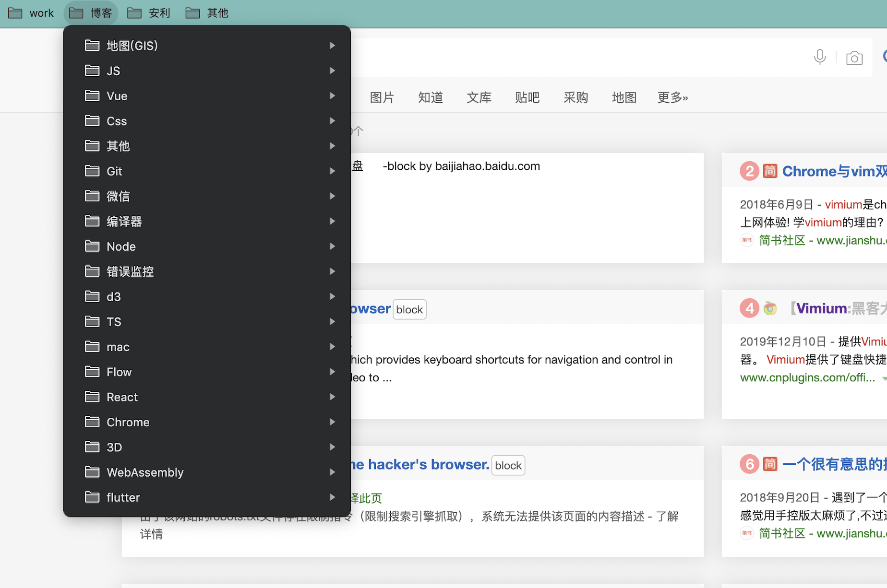This screenshot has height=588, width=887.
Task: Select the 采购 search tab
Action: tap(576, 97)
